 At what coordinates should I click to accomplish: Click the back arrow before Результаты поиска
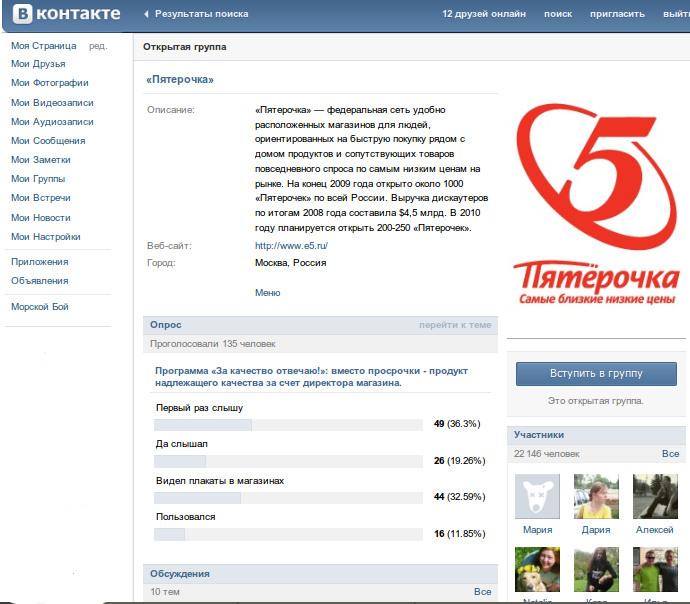[x=146, y=14]
